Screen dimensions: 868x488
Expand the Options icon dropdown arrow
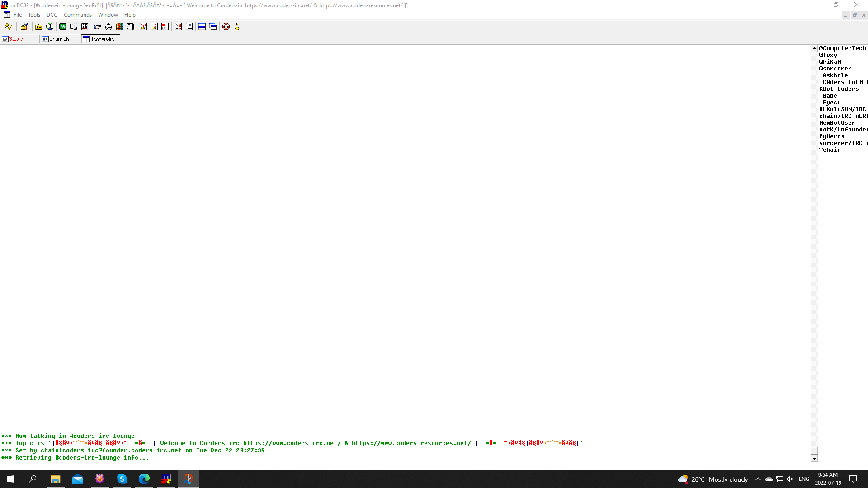click(x=29, y=23)
